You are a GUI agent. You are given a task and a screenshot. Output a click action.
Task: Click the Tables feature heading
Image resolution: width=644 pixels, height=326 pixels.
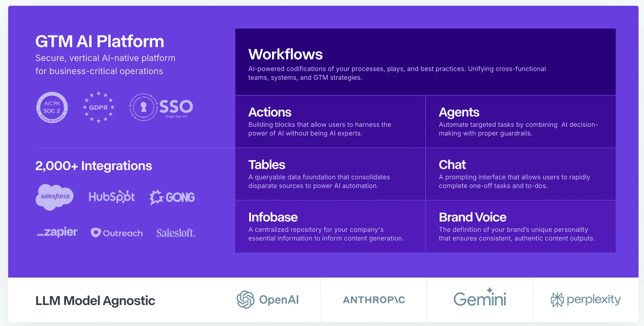pos(266,165)
